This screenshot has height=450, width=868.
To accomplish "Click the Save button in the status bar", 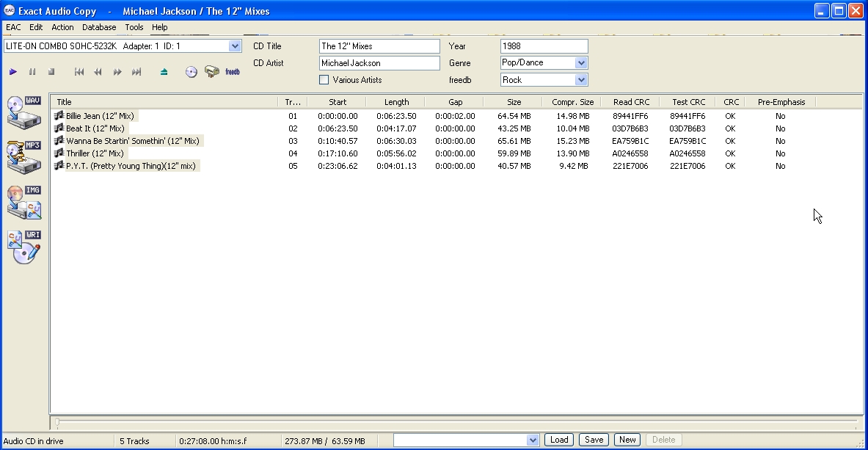I will coord(594,440).
